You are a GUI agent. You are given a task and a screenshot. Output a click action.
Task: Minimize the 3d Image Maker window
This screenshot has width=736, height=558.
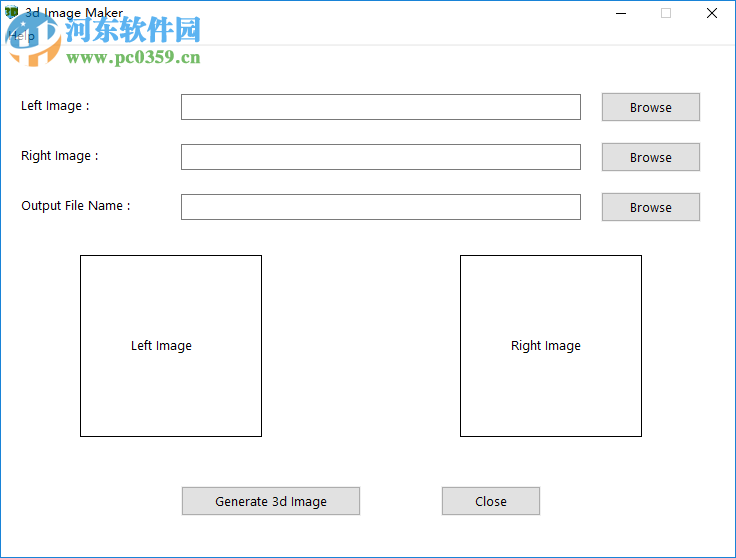(x=621, y=13)
